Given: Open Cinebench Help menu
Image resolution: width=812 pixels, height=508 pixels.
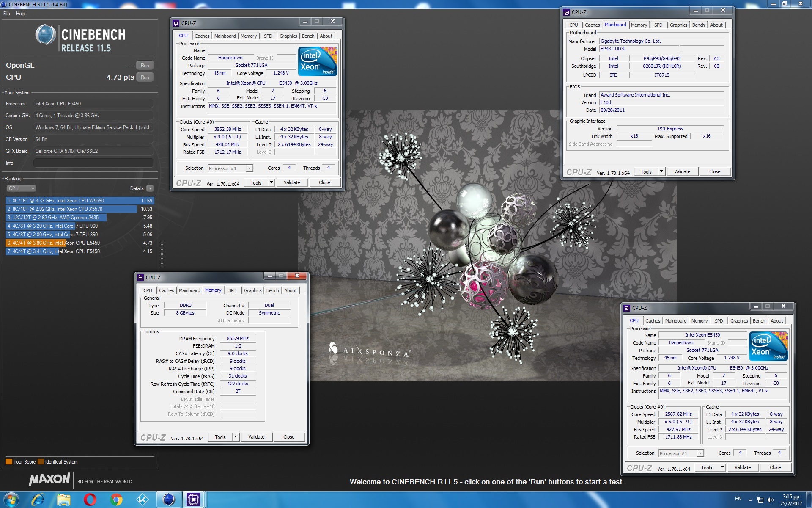Looking at the screenshot, I should 20,14.
